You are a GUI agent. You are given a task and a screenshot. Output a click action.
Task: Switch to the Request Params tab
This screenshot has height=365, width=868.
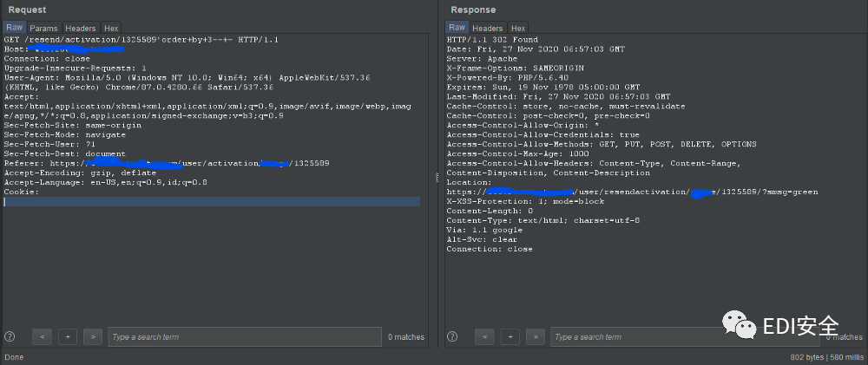point(43,28)
